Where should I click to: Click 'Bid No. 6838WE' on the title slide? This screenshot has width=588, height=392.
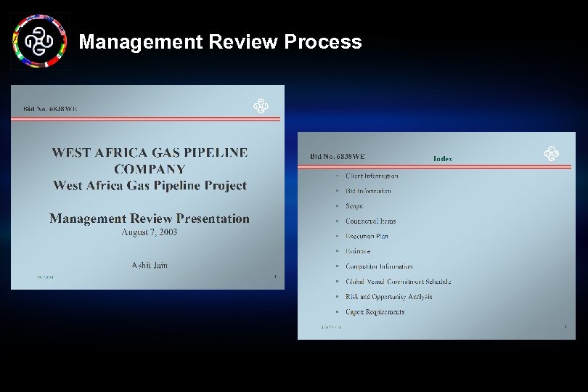coord(50,109)
